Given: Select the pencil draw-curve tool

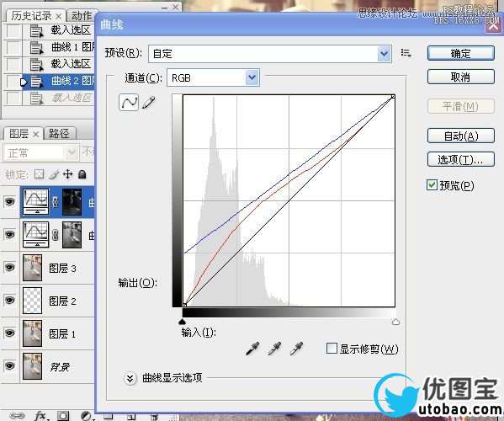Looking at the screenshot, I should point(148,103).
